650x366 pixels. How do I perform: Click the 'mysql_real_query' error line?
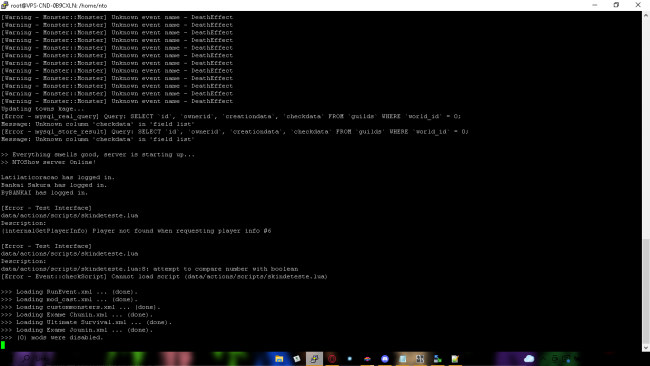coord(231,116)
